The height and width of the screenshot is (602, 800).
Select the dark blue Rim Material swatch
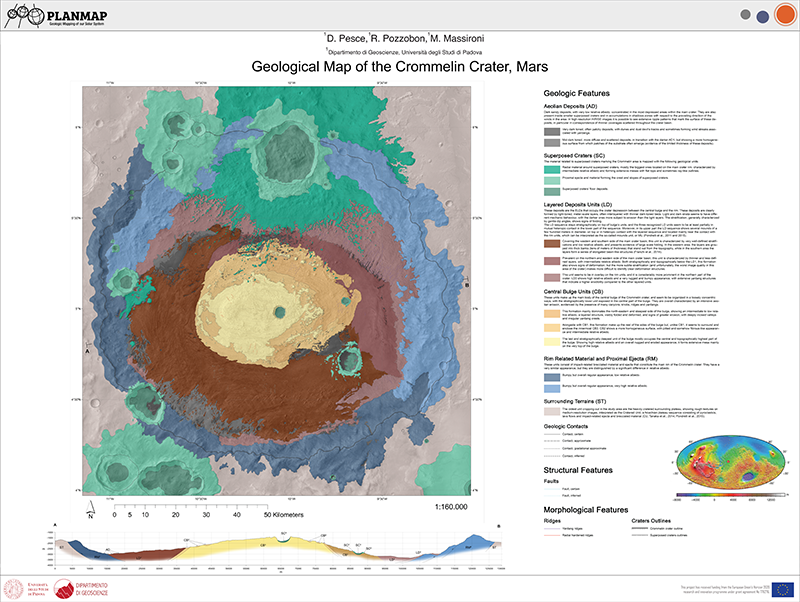click(x=552, y=378)
